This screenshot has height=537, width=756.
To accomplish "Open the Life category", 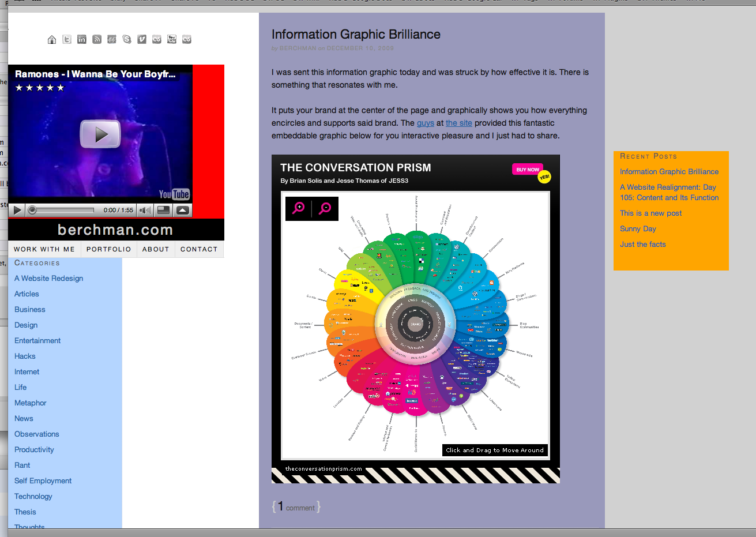I will (21, 387).
